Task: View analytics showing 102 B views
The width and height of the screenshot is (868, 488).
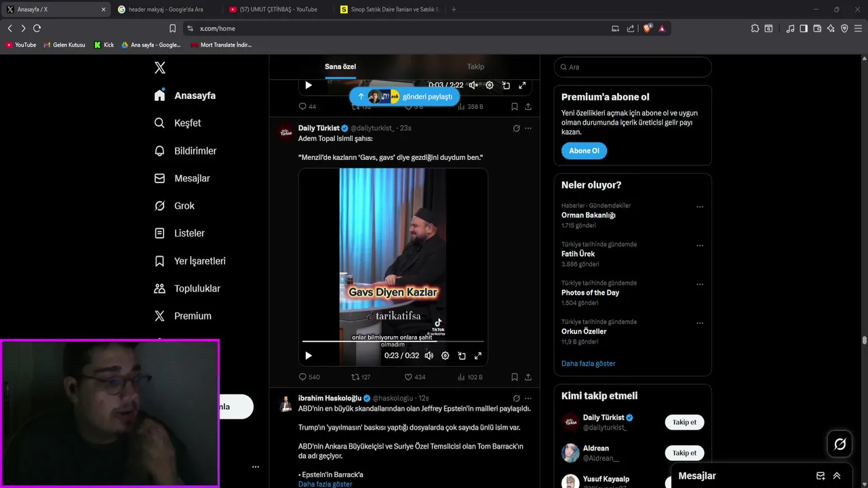Action: [x=470, y=377]
